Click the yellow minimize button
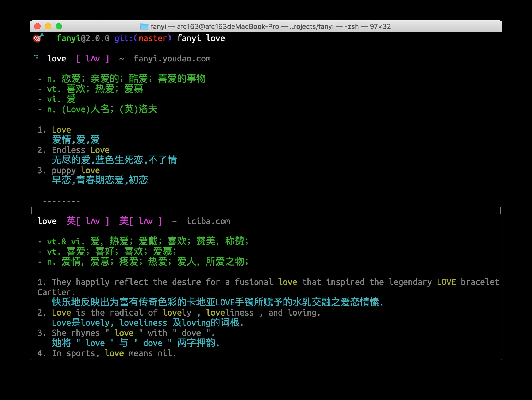 47,26
